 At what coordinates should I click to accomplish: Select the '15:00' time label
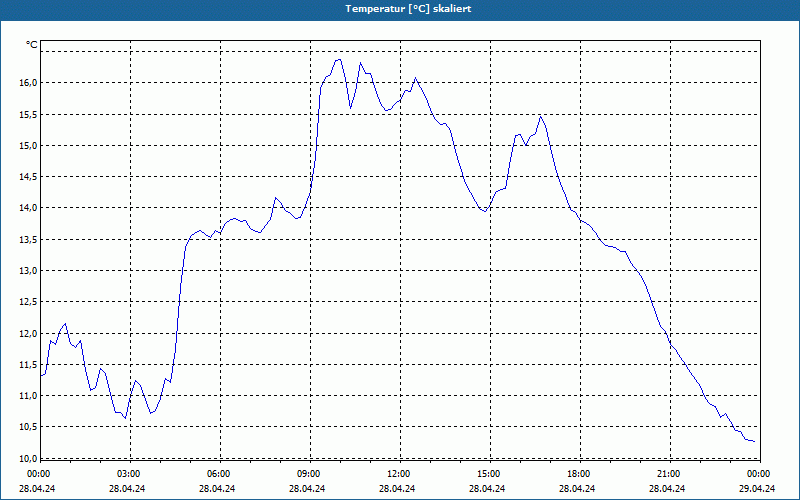point(488,474)
